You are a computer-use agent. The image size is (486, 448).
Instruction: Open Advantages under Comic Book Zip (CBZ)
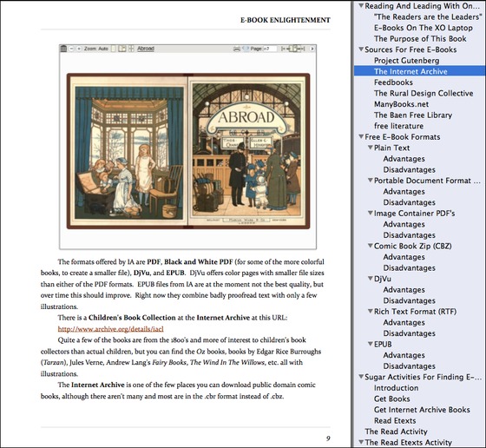(404, 257)
